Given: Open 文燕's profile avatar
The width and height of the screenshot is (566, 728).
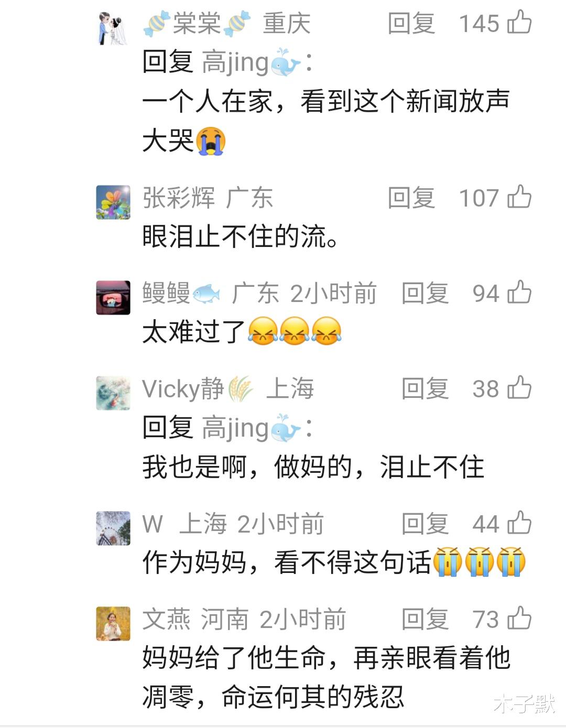Looking at the screenshot, I should [x=113, y=624].
